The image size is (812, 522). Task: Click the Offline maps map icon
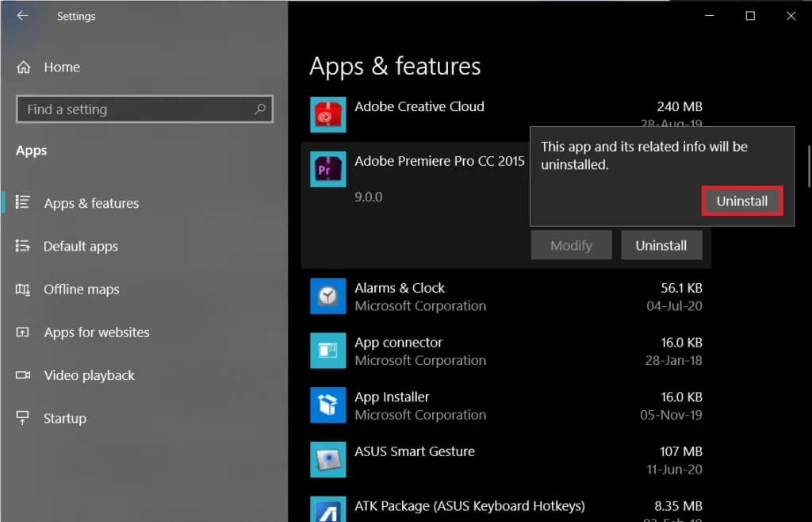pos(23,289)
